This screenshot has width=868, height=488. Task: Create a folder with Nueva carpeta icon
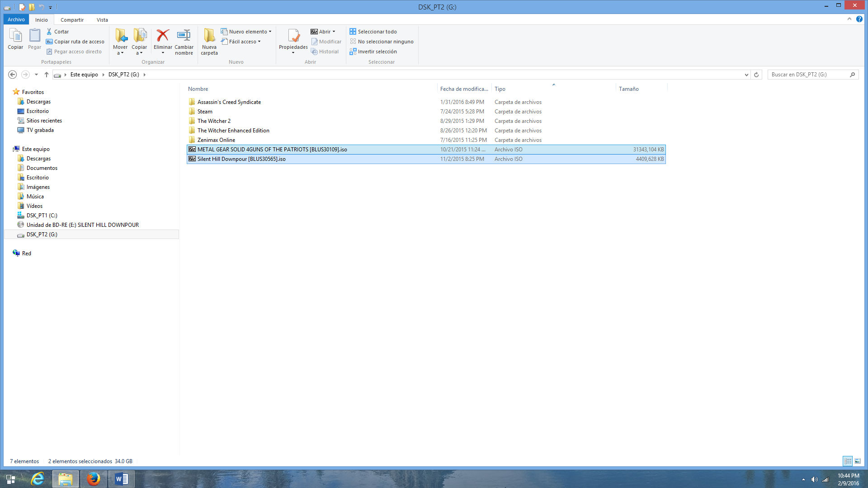[209, 35]
